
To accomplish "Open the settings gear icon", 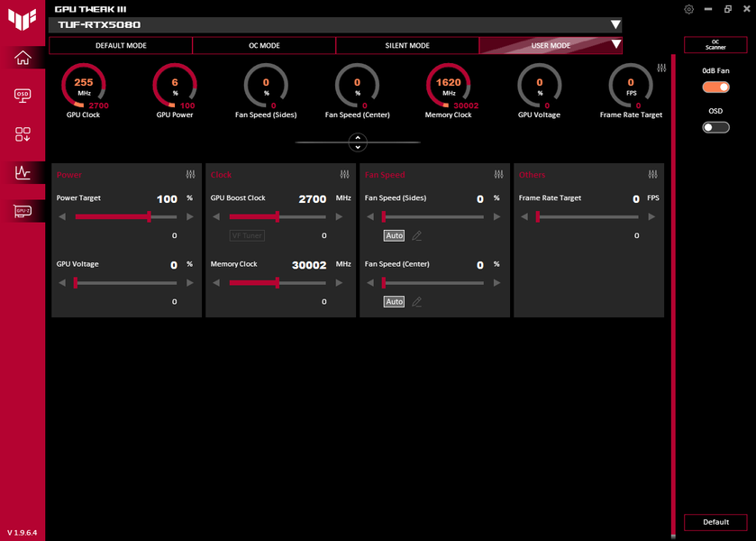I will (x=689, y=9).
